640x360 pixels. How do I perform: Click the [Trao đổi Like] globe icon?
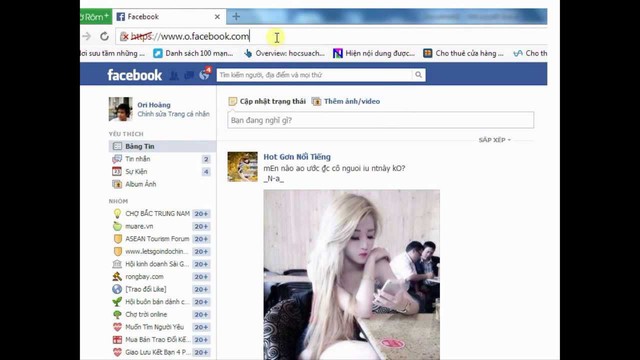pyautogui.click(x=117, y=289)
